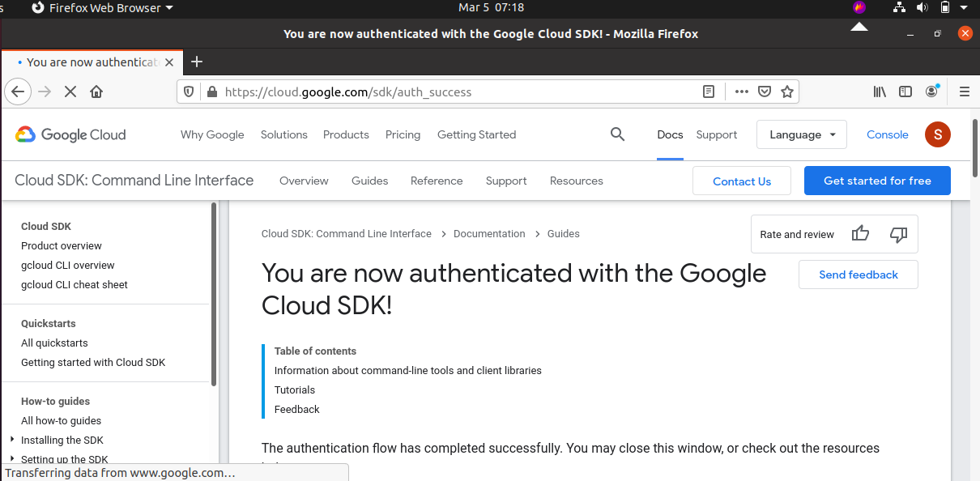
Task: Open the Send feedback button
Action: [859, 275]
